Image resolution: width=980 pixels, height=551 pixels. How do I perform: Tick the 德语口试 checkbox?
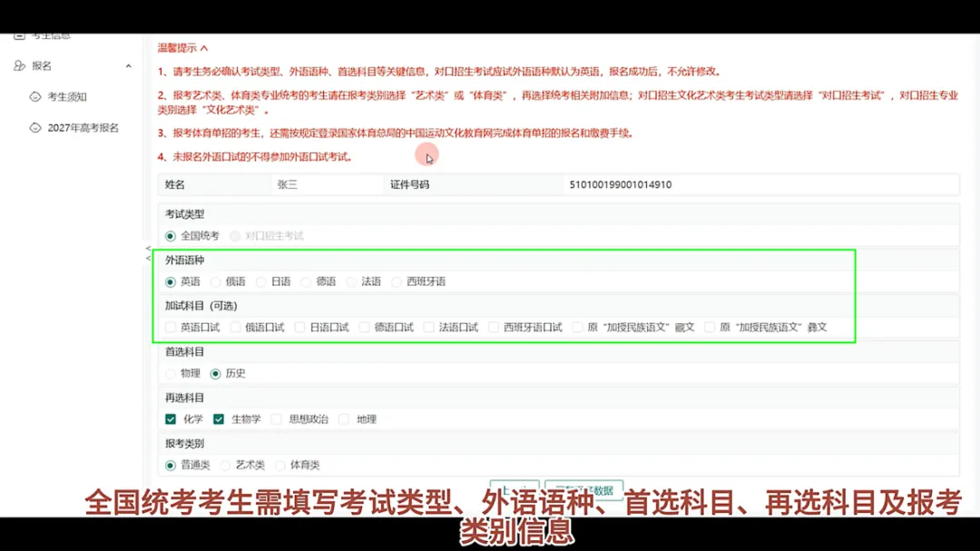(x=364, y=327)
